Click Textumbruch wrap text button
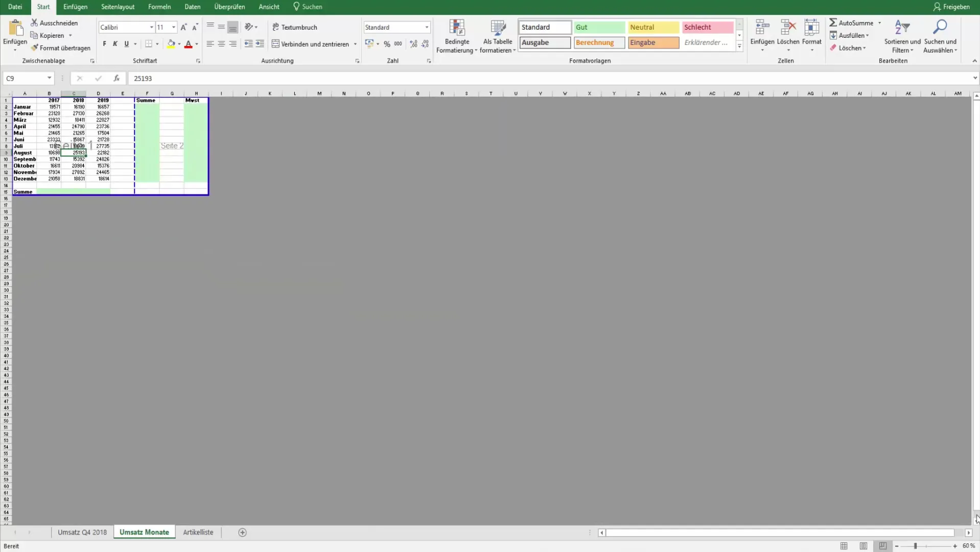This screenshot has width=980, height=552. 294,27
